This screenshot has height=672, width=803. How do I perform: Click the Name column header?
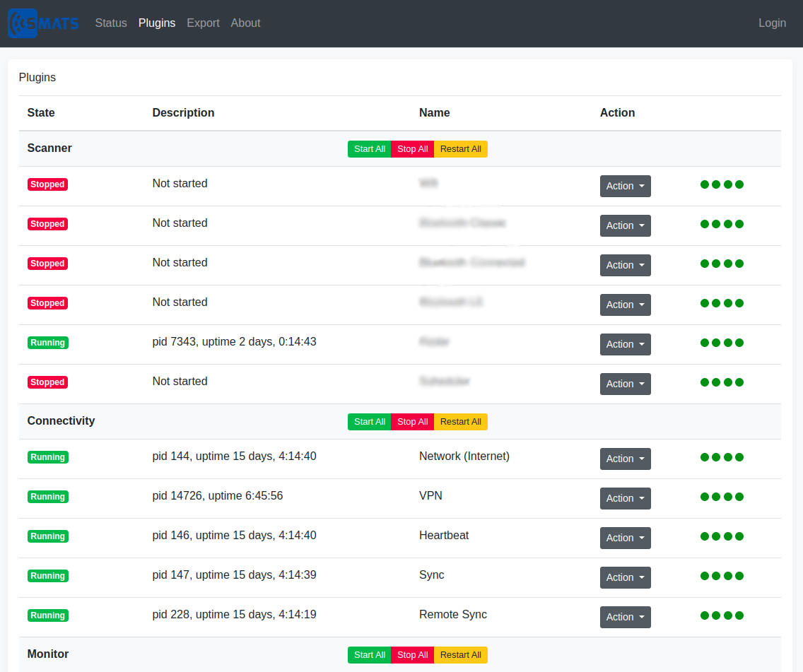pos(434,112)
